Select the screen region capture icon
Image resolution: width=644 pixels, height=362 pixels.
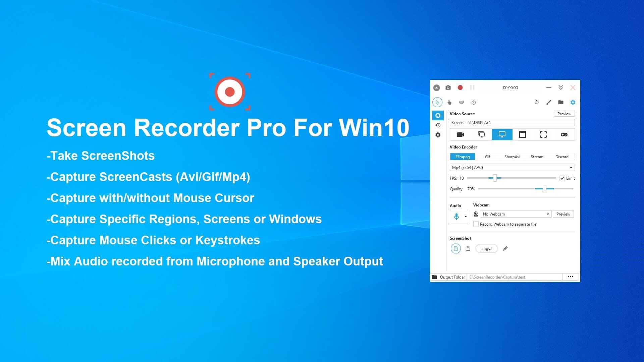(x=543, y=134)
